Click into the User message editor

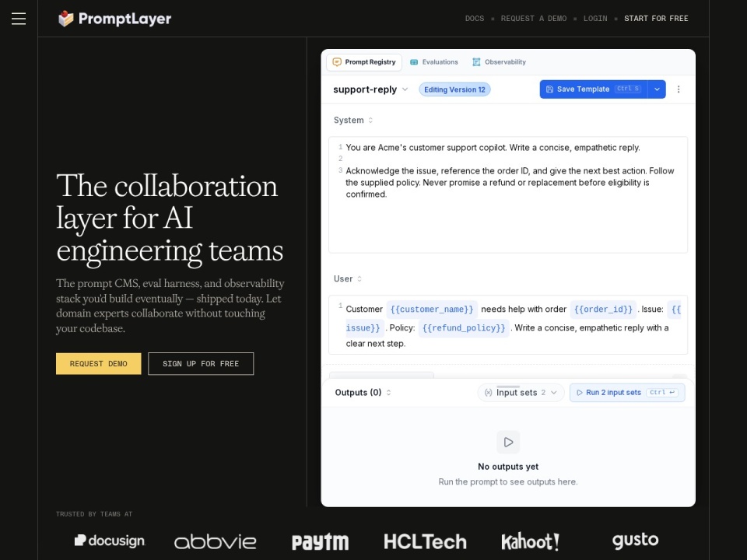(508, 325)
